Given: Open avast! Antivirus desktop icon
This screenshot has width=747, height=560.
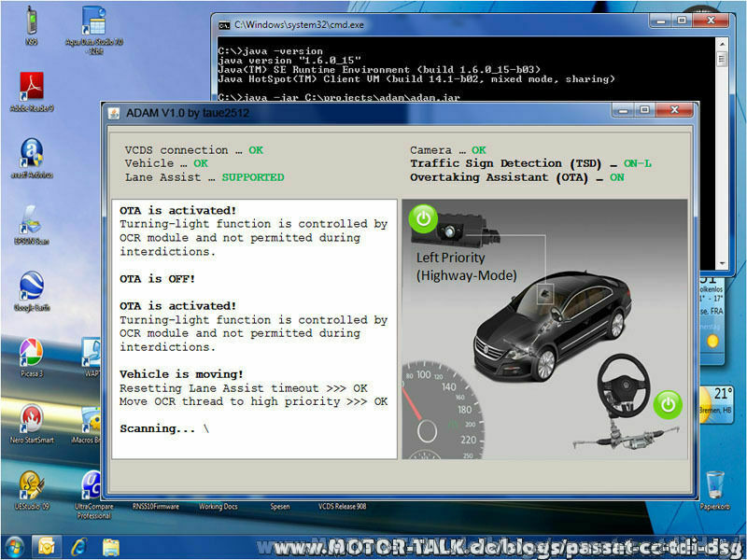Looking at the screenshot, I should 32,159.
